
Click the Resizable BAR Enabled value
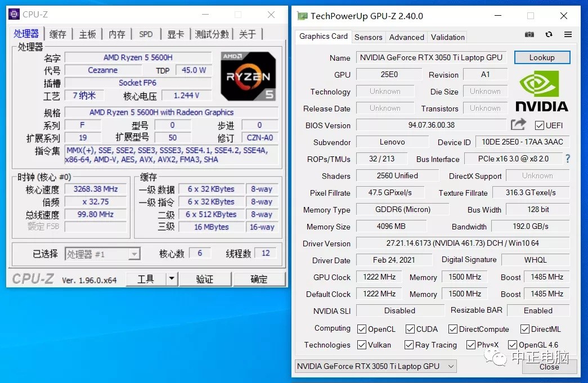[538, 310]
